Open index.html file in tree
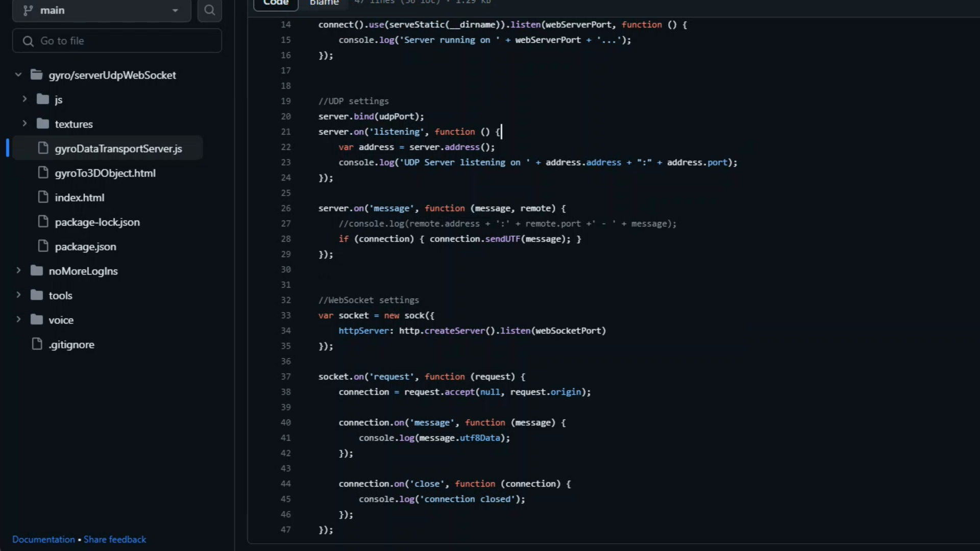This screenshot has height=551, width=980. (79, 197)
